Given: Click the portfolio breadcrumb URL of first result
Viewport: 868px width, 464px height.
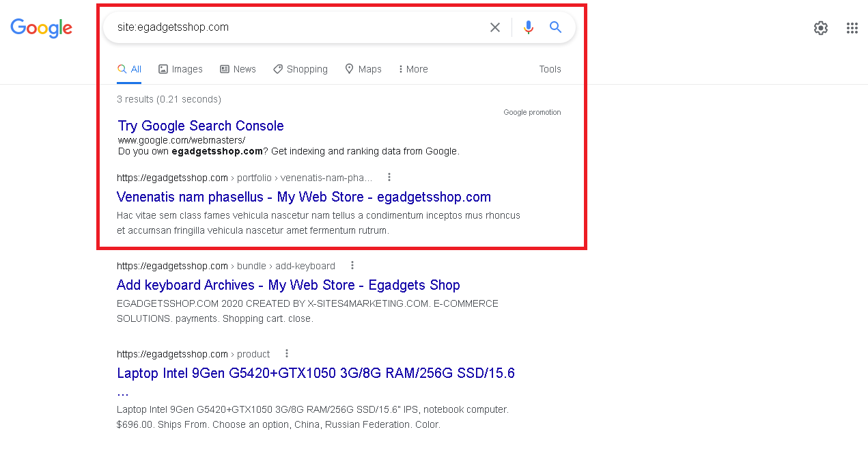Looking at the screenshot, I should (244, 178).
